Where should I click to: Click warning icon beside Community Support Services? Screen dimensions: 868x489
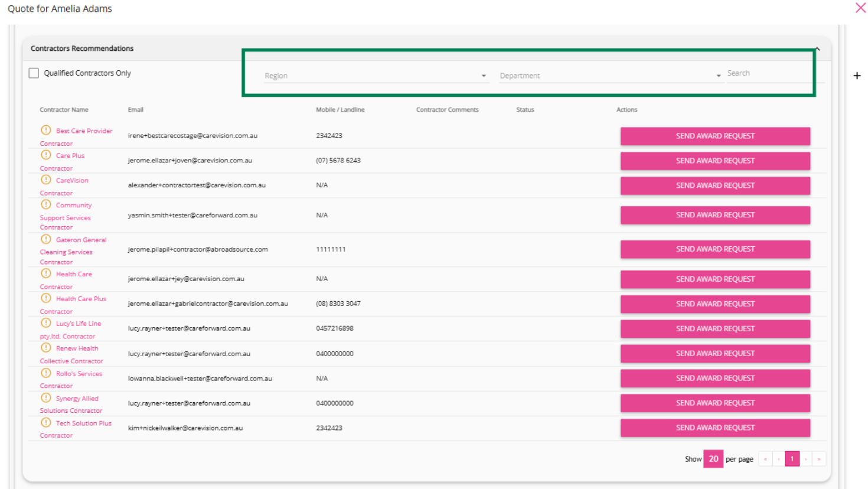pos(46,204)
